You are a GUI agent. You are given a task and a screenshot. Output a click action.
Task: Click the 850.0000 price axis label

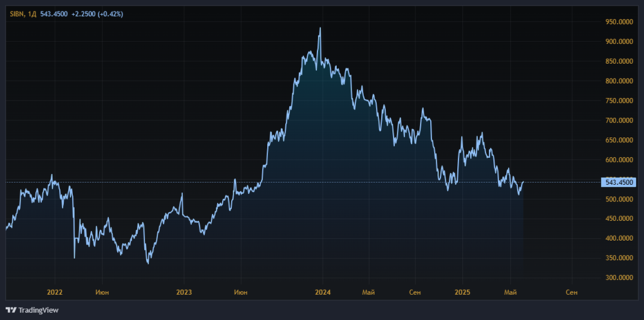[x=620, y=61]
